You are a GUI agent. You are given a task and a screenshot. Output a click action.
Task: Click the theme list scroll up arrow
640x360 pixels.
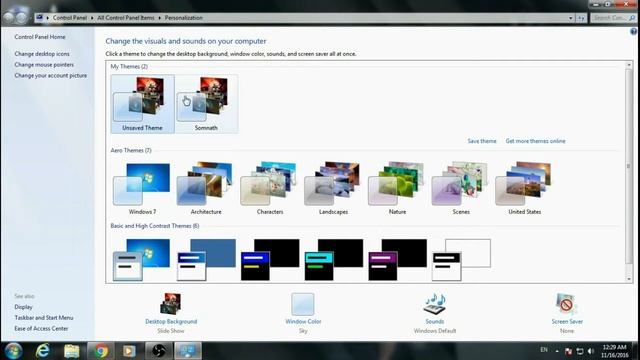click(x=629, y=65)
